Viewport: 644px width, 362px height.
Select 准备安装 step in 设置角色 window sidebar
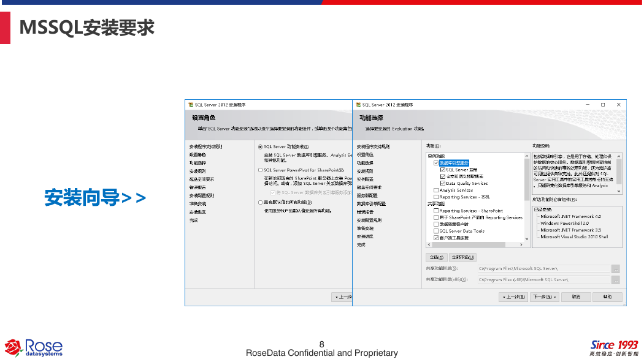coord(197,204)
